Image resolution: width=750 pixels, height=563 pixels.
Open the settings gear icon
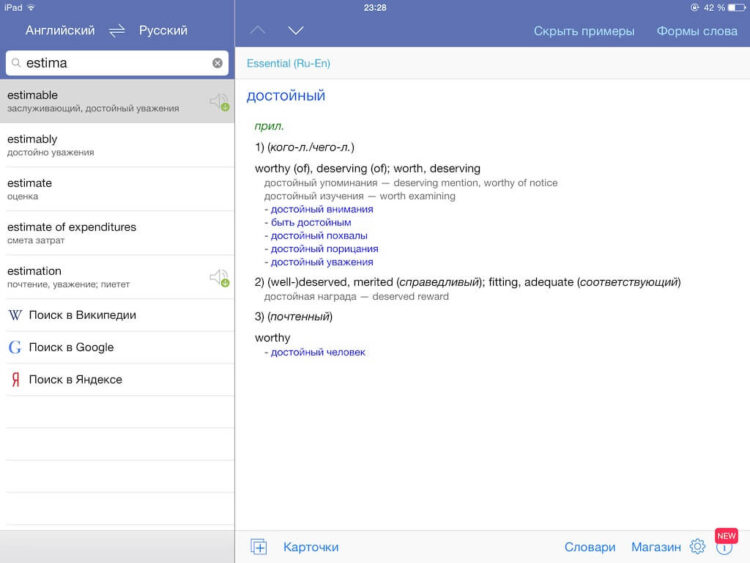pyautogui.click(x=697, y=547)
